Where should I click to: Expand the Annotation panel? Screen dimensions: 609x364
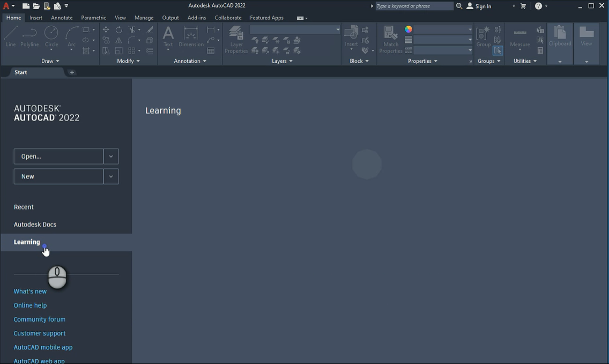(x=190, y=61)
